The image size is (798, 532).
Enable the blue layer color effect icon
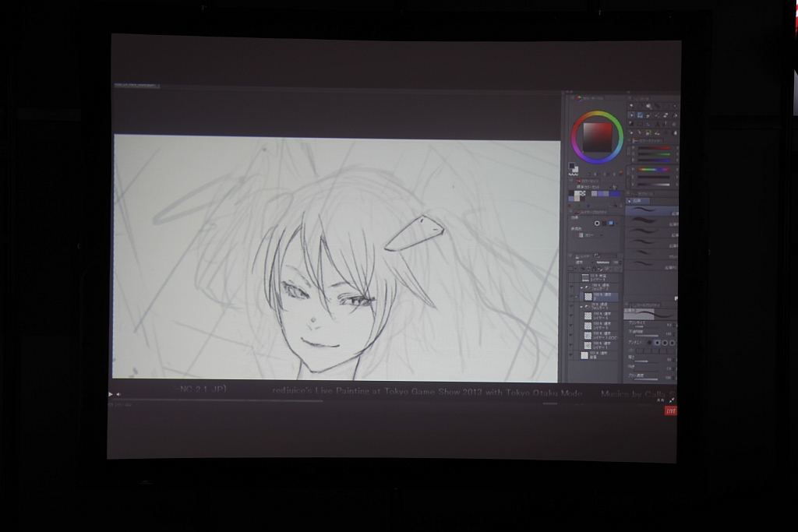tap(611, 224)
